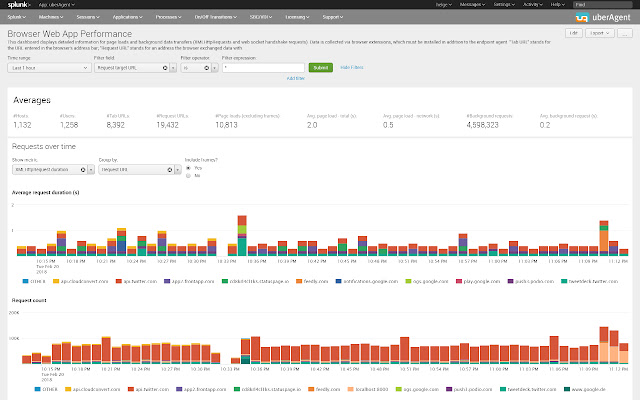Expand the Group by dropdown arrow
The width and height of the screenshot is (640, 400).
[x=178, y=169]
